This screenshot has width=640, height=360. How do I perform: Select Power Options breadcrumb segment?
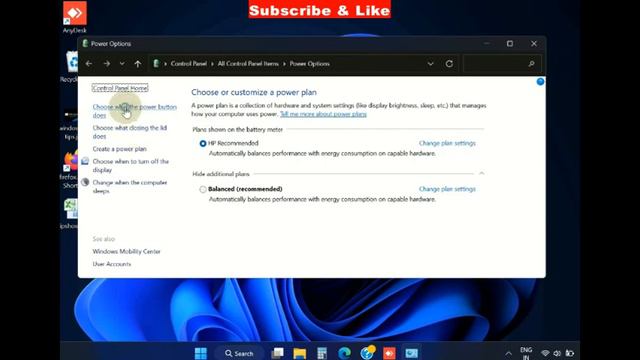coord(310,64)
